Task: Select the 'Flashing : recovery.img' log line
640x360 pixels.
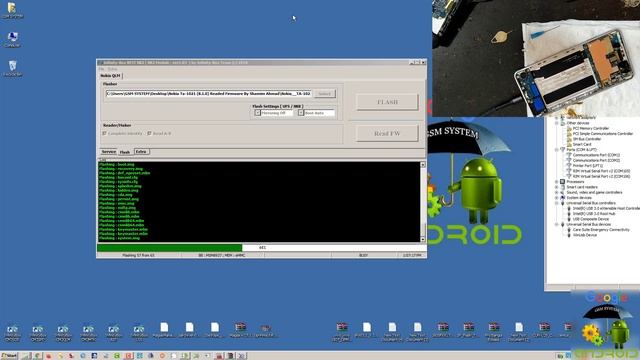Action: pos(121,169)
